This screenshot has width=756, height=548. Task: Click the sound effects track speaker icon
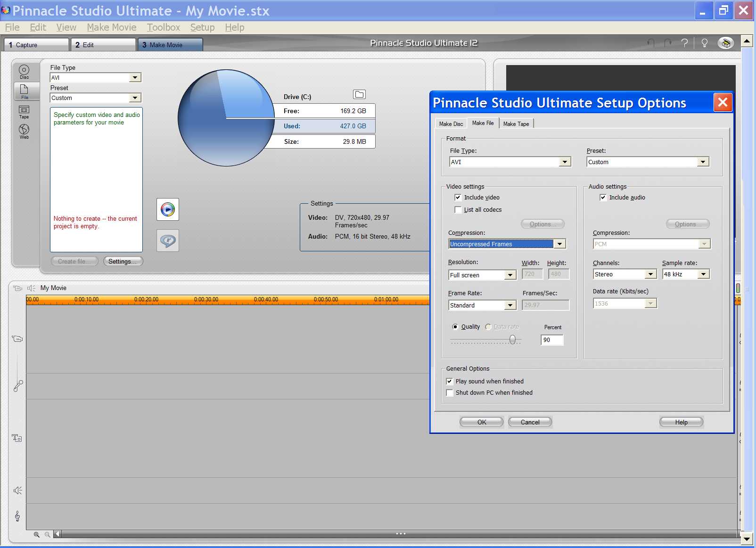(x=17, y=490)
